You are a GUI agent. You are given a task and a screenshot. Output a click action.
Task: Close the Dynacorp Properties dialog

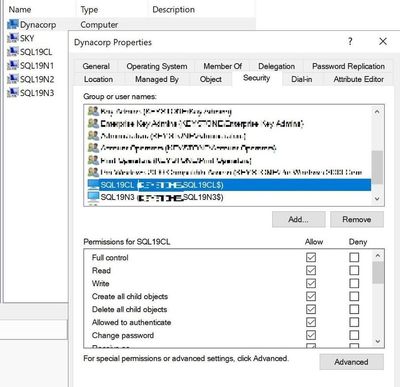[x=383, y=41]
